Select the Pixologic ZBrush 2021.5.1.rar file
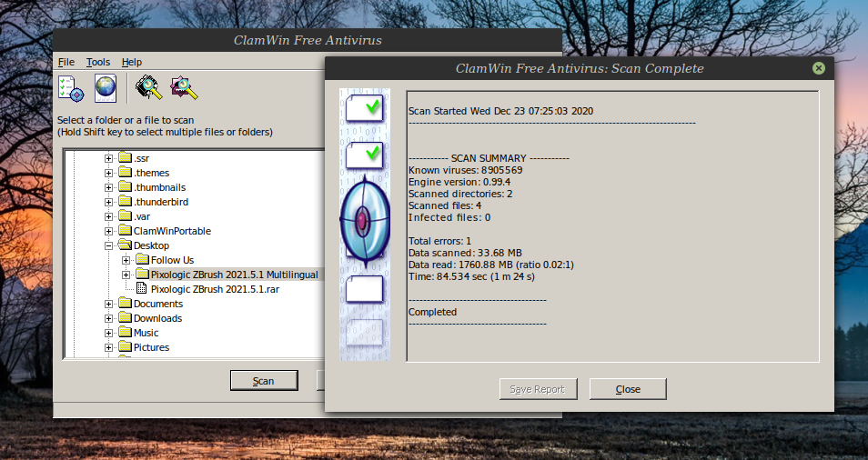Screen dimensions: 868x460 tap(215, 289)
